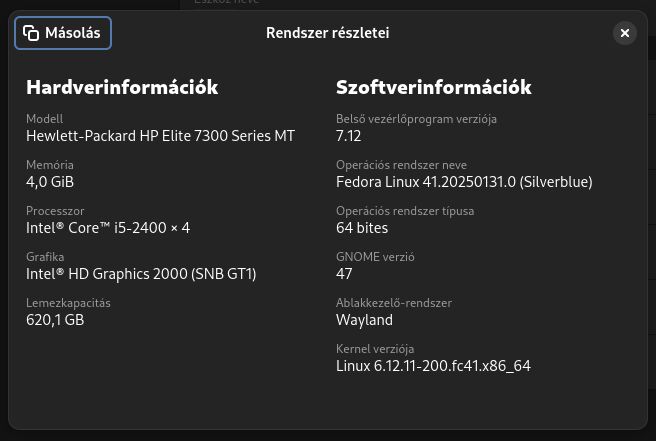Select the Fedora Linux Silverblue OS name
The height and width of the screenshot is (441, 656).
tap(464, 182)
